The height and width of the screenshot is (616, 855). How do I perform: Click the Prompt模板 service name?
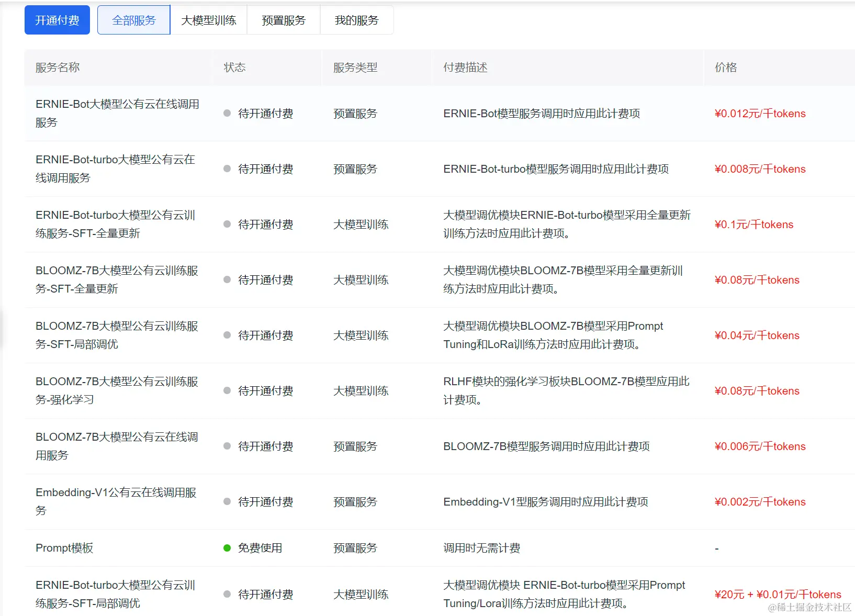pyautogui.click(x=64, y=548)
